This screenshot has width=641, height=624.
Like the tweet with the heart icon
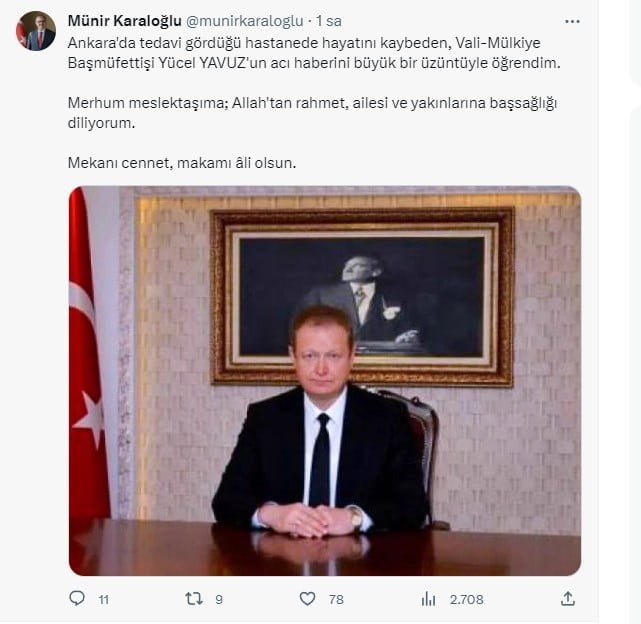click(x=307, y=599)
